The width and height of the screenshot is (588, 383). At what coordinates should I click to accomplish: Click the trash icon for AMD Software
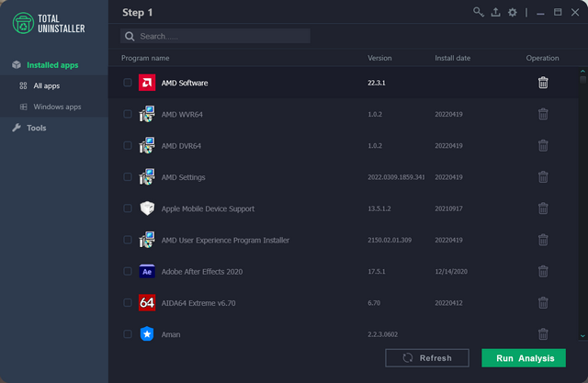[543, 83]
